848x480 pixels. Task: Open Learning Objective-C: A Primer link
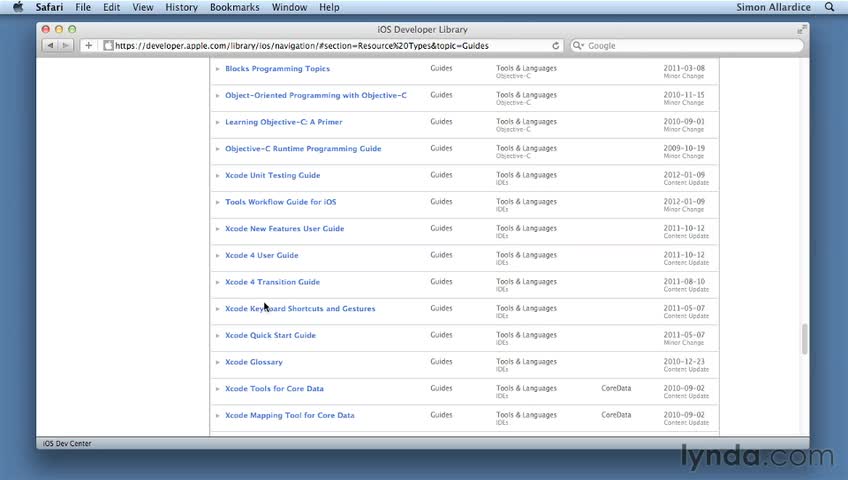(x=284, y=122)
